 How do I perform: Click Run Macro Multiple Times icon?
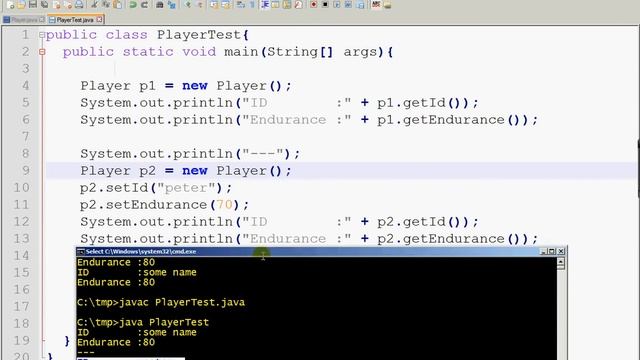(348, 4)
